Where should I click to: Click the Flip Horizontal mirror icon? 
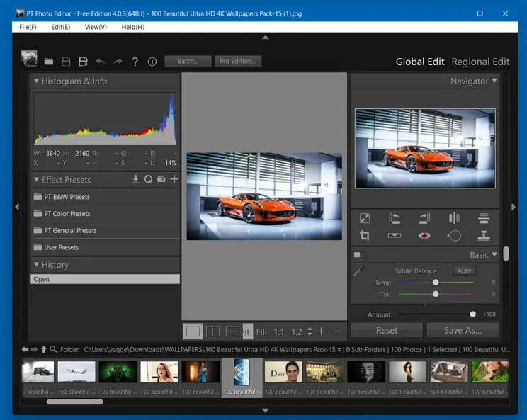pos(454,218)
